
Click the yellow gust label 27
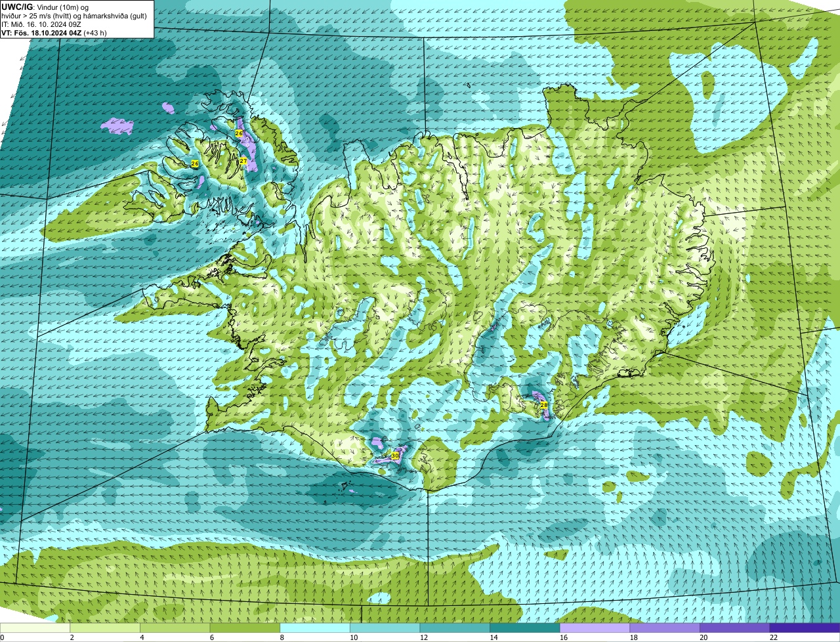[x=243, y=161]
